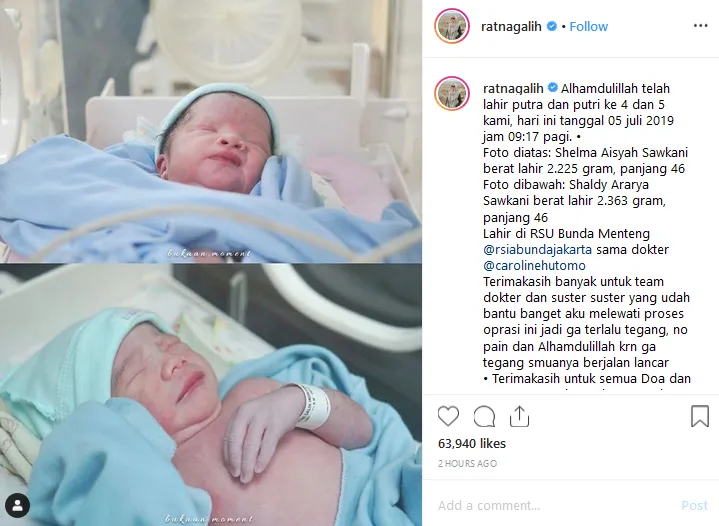
Task: Save the post with the bookmark icon
Action: [700, 416]
